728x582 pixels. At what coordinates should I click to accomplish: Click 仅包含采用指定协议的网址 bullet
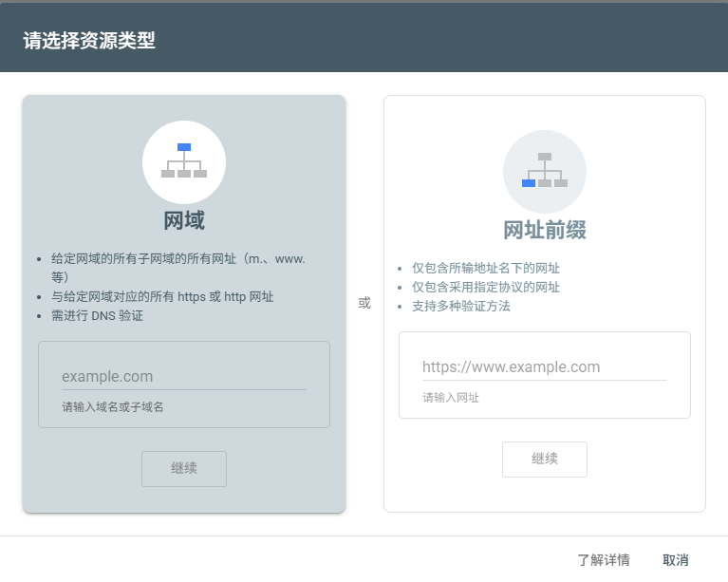pyautogui.click(x=486, y=287)
